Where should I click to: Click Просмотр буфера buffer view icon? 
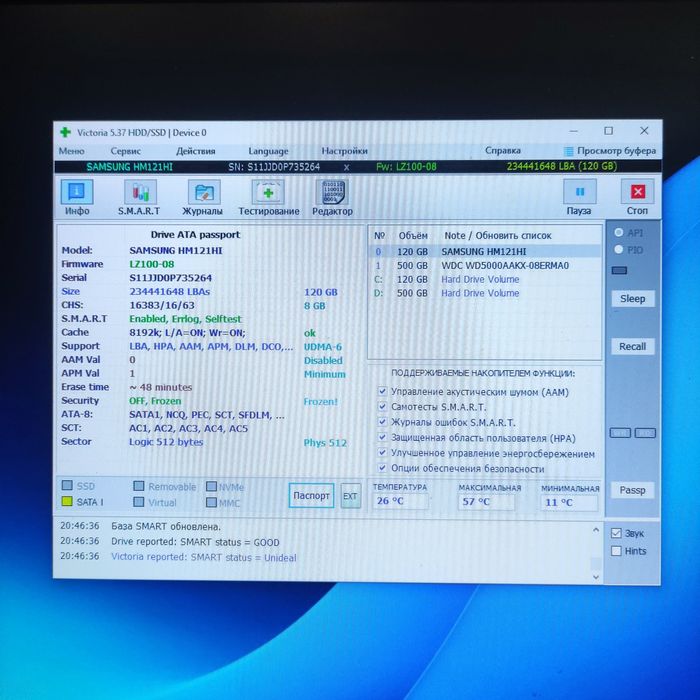point(568,151)
